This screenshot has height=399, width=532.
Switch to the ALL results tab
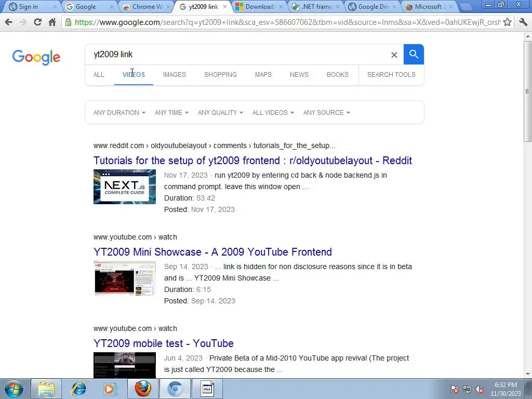click(x=99, y=75)
